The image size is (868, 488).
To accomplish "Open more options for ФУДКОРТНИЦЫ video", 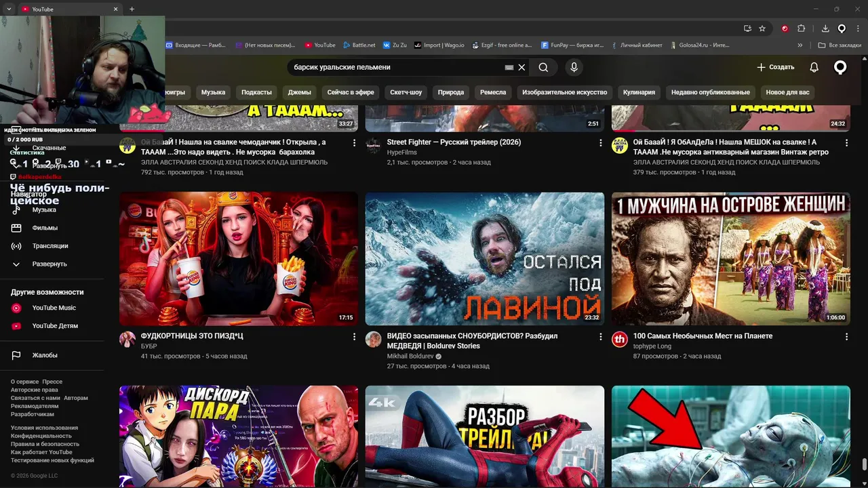I will tap(354, 336).
